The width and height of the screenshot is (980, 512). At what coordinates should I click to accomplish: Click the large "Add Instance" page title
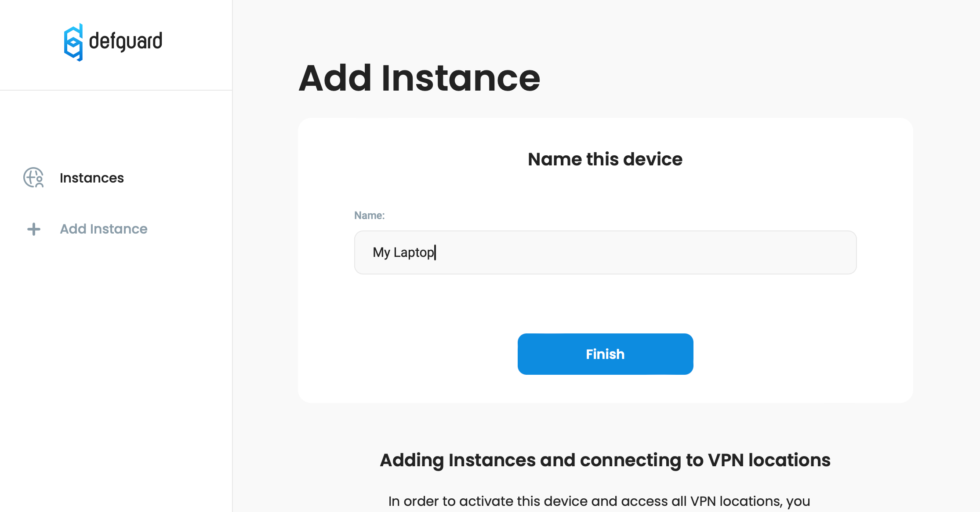pyautogui.click(x=419, y=78)
